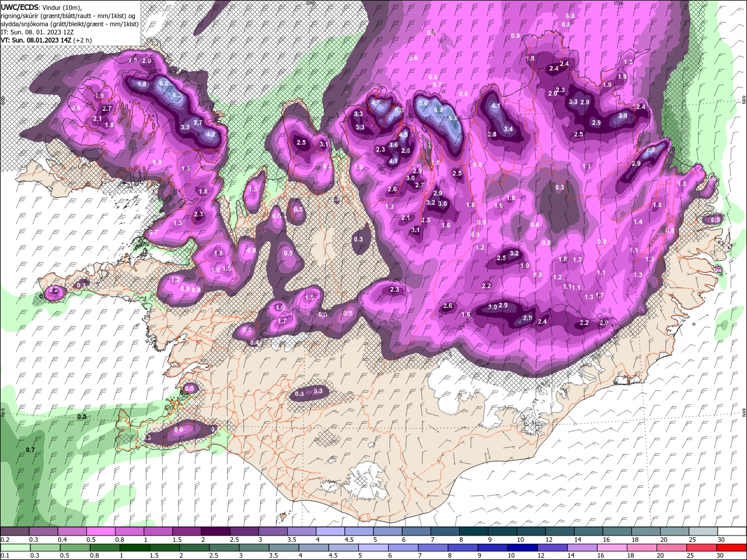Click the 'IT: Sun. 08. 01. 2023 12Z' initial time line
747x560 pixels.
(x=37, y=32)
